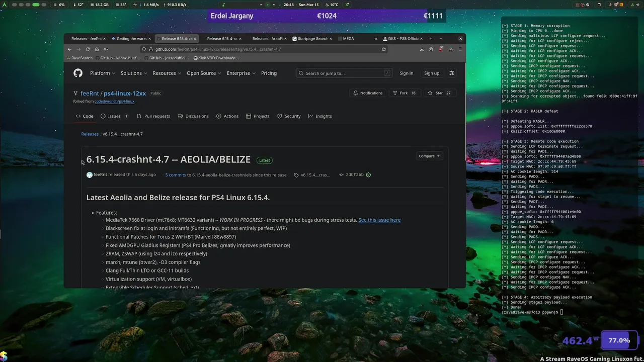Click the GitHub 'Search or jump to' field
This screenshot has height=362, width=644.
pos(344,73)
